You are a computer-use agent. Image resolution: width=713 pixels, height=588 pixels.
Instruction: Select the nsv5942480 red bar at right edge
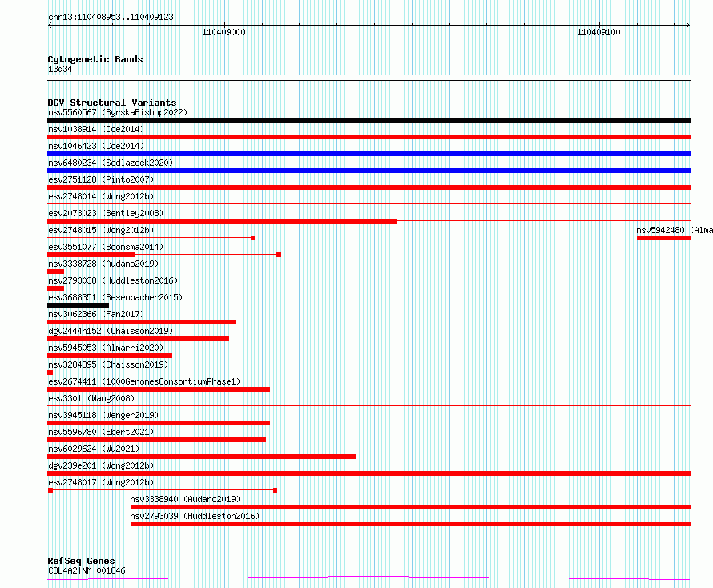click(x=663, y=238)
